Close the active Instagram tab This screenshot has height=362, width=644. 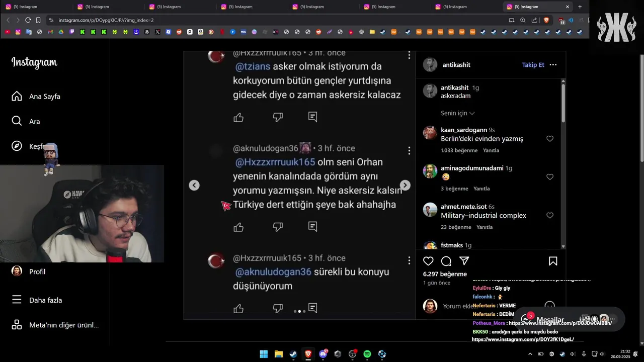coord(568,7)
